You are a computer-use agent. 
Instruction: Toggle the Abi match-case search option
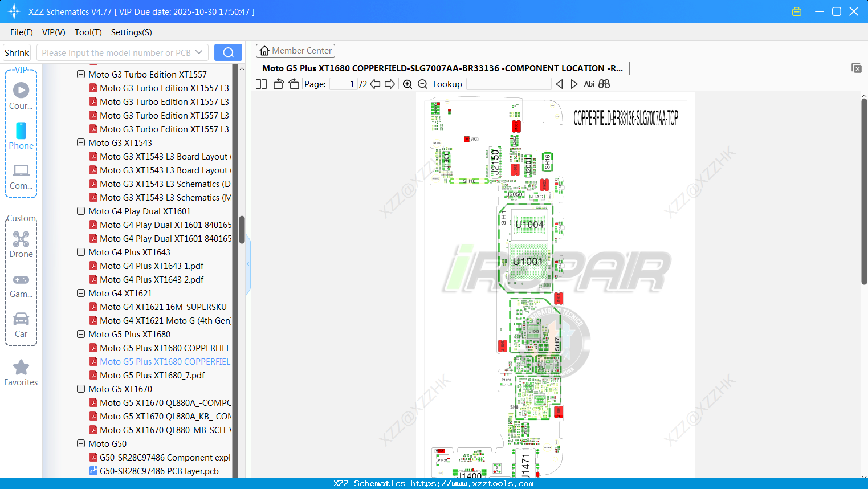[589, 84]
